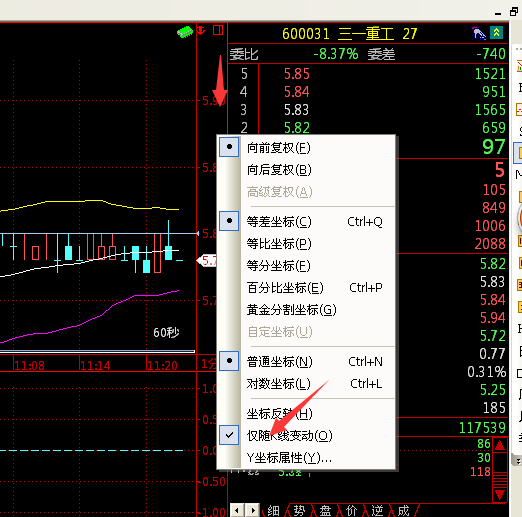Click total volume value 117539
522x517 pixels.
pyautogui.click(x=482, y=428)
